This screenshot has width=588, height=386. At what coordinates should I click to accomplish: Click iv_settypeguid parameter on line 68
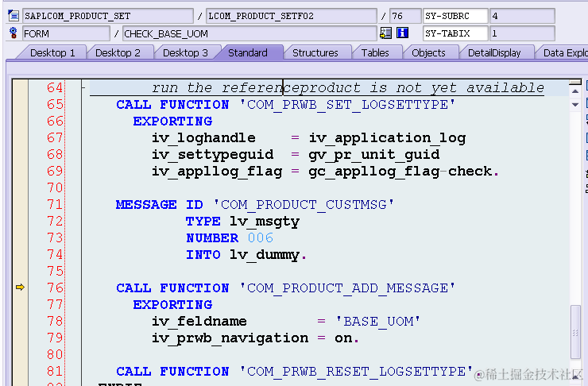point(213,155)
